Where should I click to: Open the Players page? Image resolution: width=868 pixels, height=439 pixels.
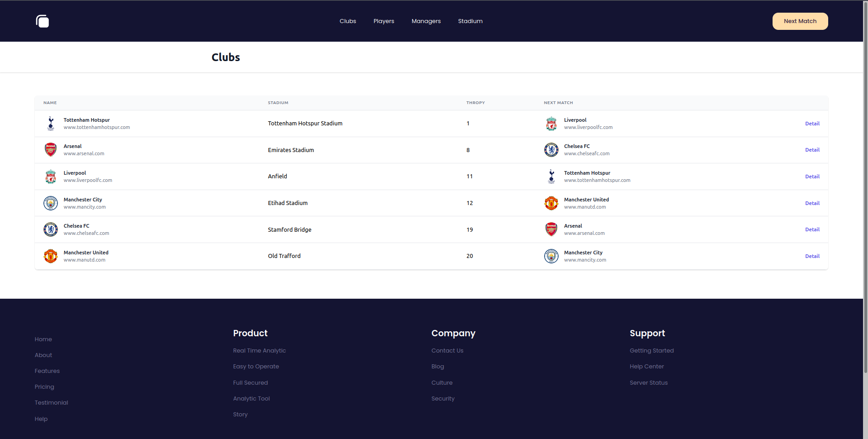[x=384, y=21]
